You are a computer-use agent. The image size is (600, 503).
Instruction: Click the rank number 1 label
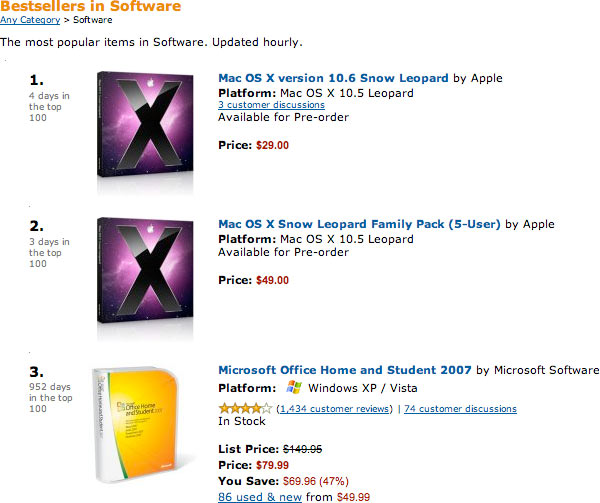point(36,80)
